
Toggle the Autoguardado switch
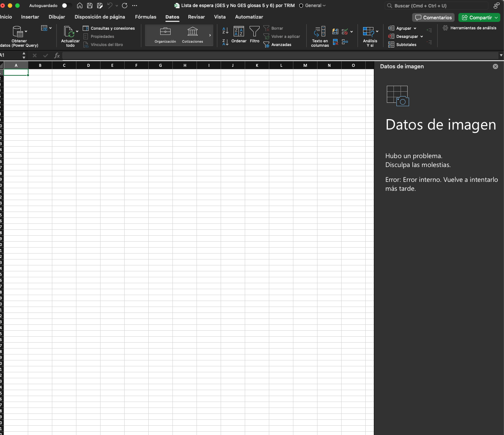pyautogui.click(x=67, y=6)
